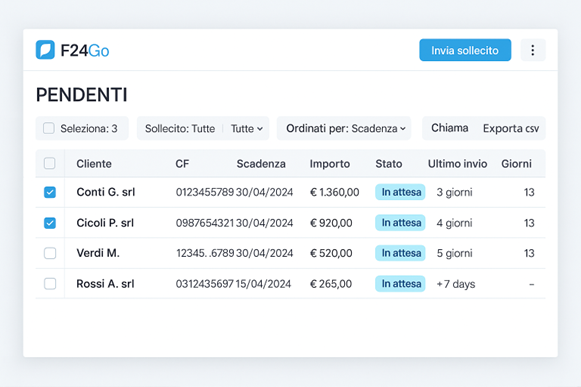This screenshot has height=387, width=581.
Task: Click Exporta csv button
Action: [x=511, y=128]
